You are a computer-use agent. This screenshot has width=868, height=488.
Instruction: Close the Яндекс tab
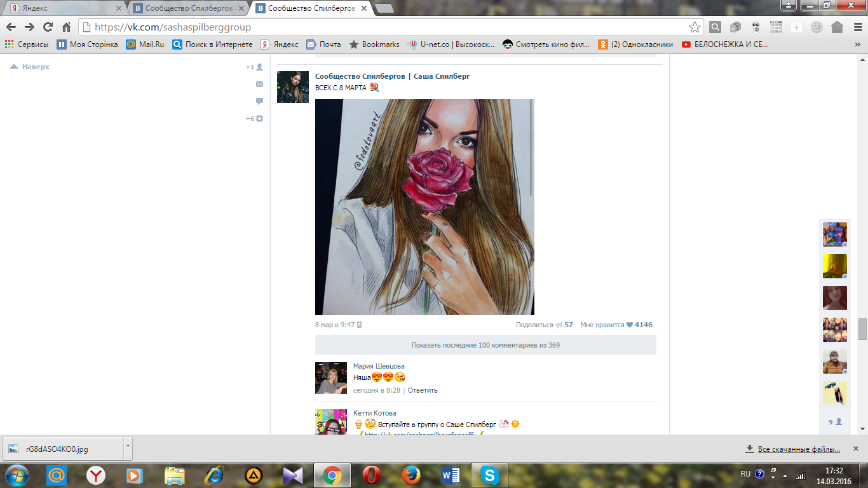pos(118,8)
